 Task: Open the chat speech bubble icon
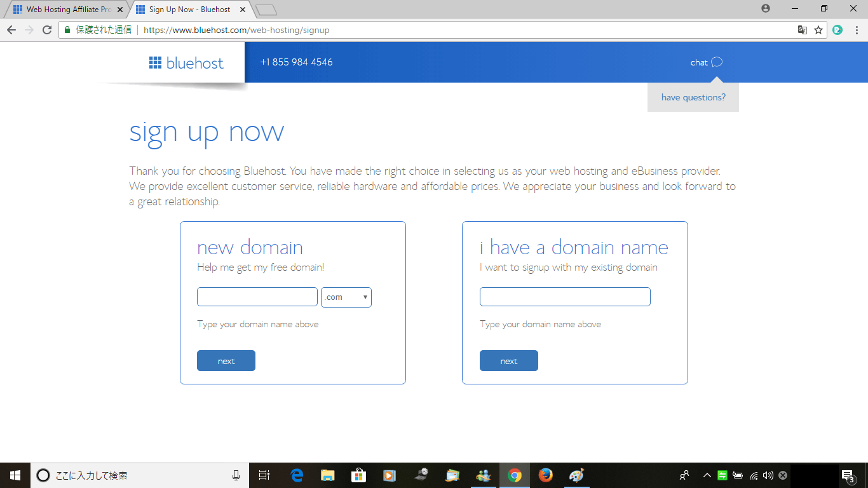717,62
